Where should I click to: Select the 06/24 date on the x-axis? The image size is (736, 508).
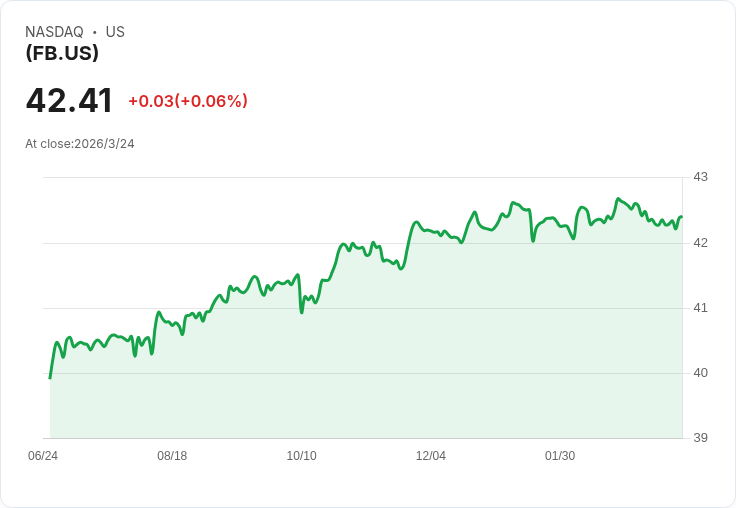point(43,456)
